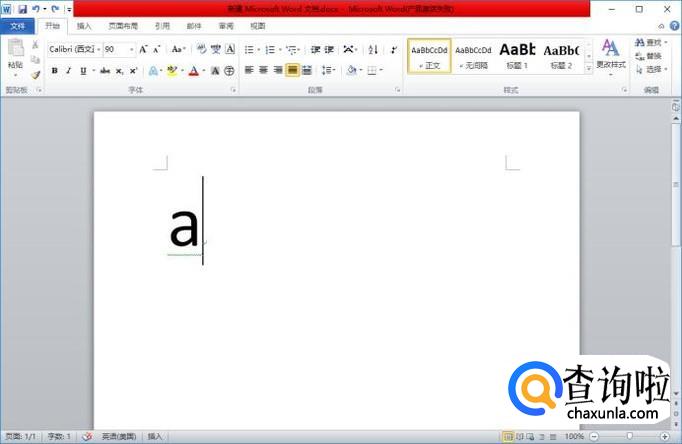Click the Clear Formatting icon
The height and width of the screenshot is (444, 682).
[x=202, y=49]
